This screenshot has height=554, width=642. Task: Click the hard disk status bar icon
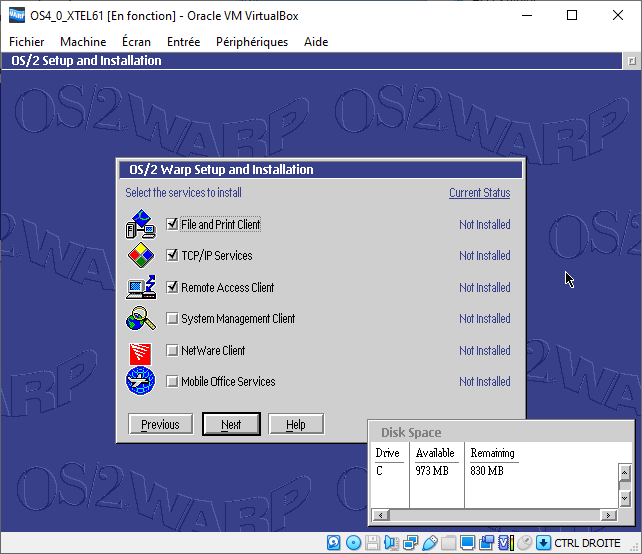(x=335, y=543)
